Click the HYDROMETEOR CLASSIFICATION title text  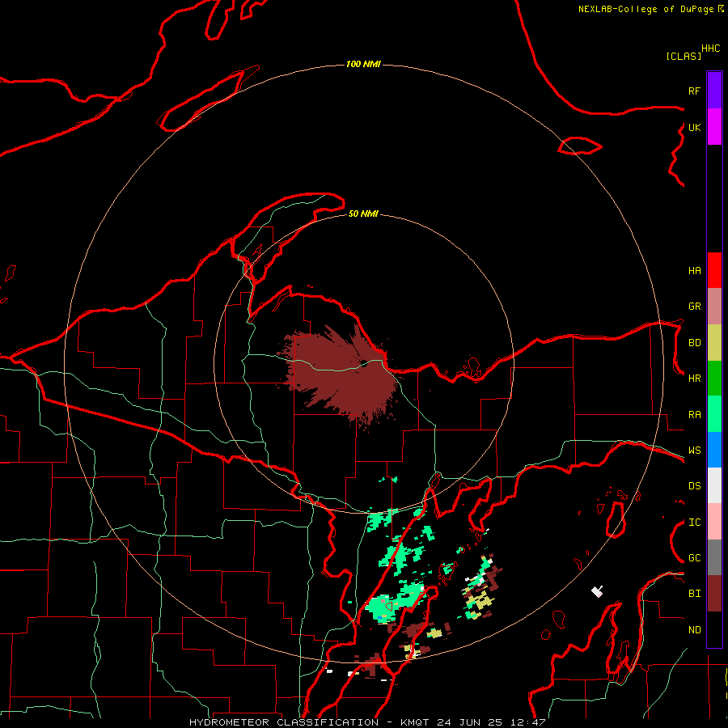(x=284, y=722)
